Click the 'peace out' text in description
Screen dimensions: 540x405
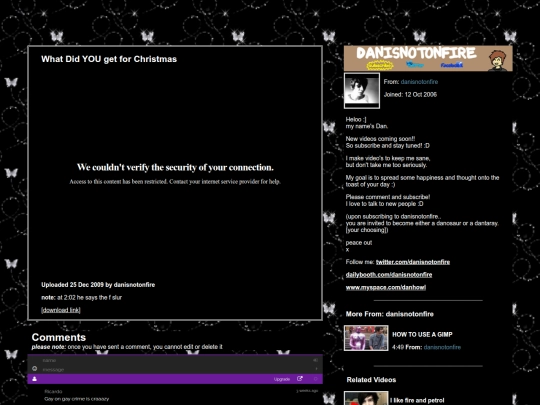pos(359,242)
